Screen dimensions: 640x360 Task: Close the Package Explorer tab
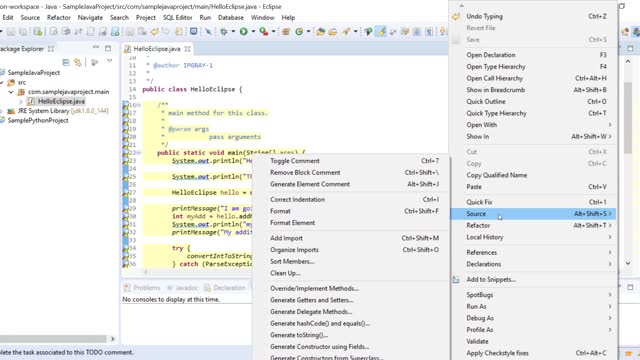(51, 49)
